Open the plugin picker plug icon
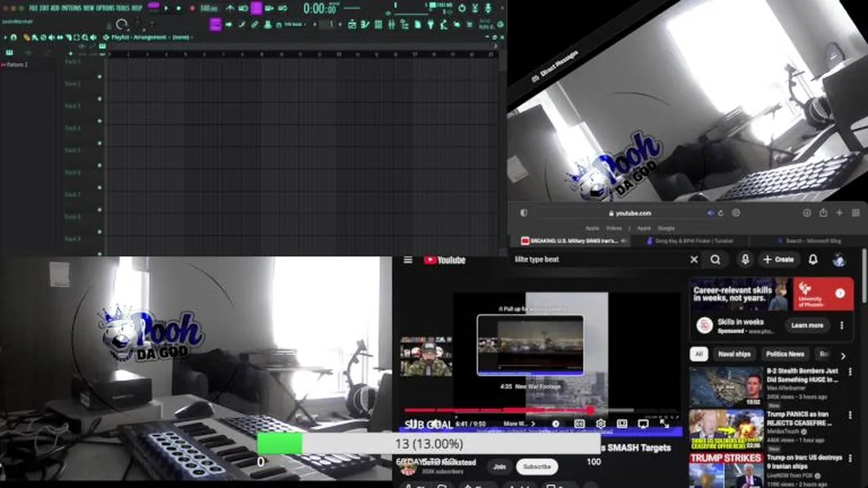 430,24
